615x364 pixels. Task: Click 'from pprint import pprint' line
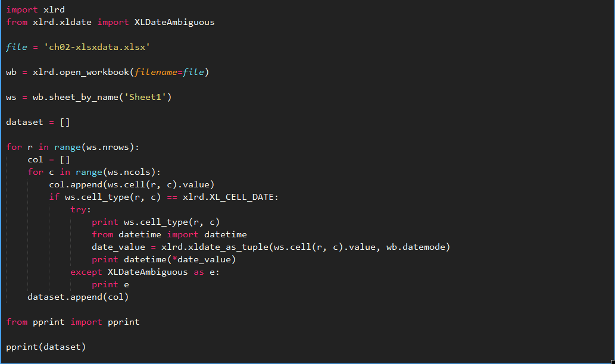pyautogui.click(x=73, y=322)
